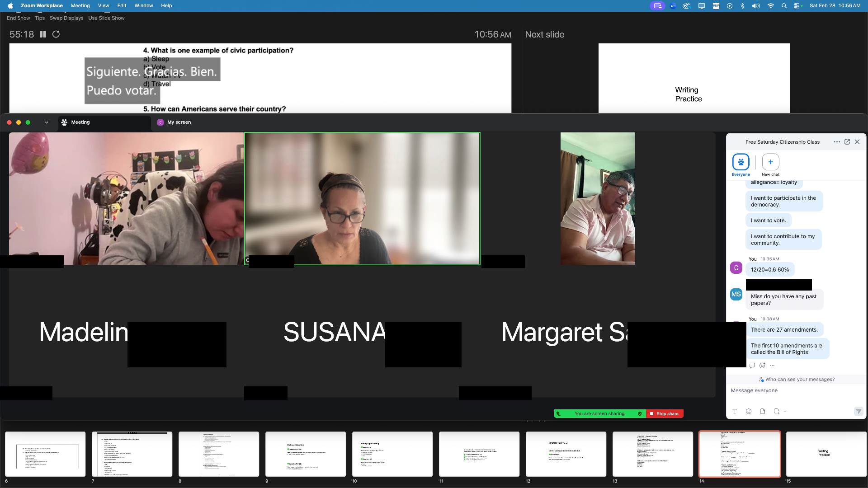Open the Creative Cloud menu bar icon
Viewport: 868px width, 488px height.
(687, 6)
